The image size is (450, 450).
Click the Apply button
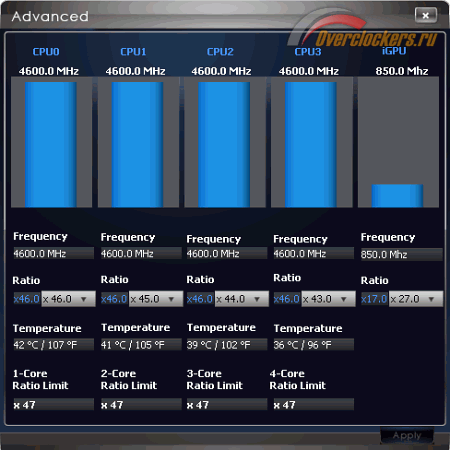(x=407, y=435)
